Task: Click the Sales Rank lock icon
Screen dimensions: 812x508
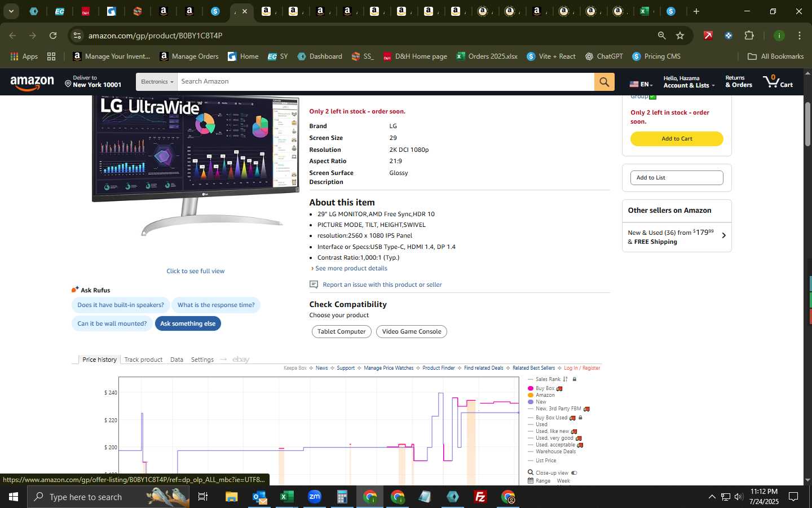Action: pos(575,379)
